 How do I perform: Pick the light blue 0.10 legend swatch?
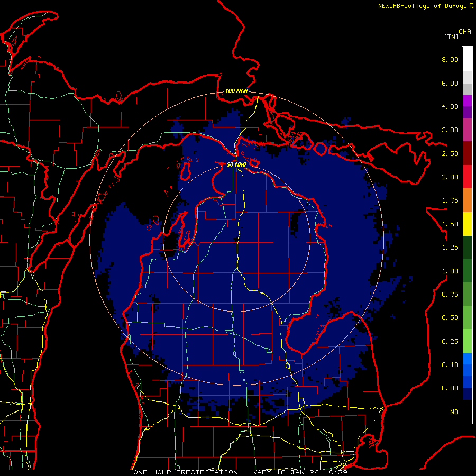[467, 359]
